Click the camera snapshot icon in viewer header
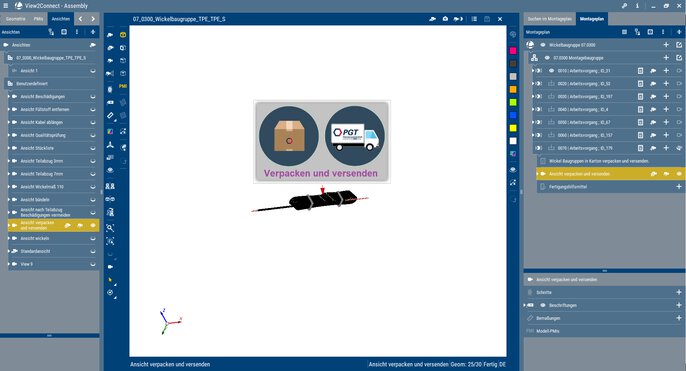The width and height of the screenshot is (686, 371). coord(445,19)
